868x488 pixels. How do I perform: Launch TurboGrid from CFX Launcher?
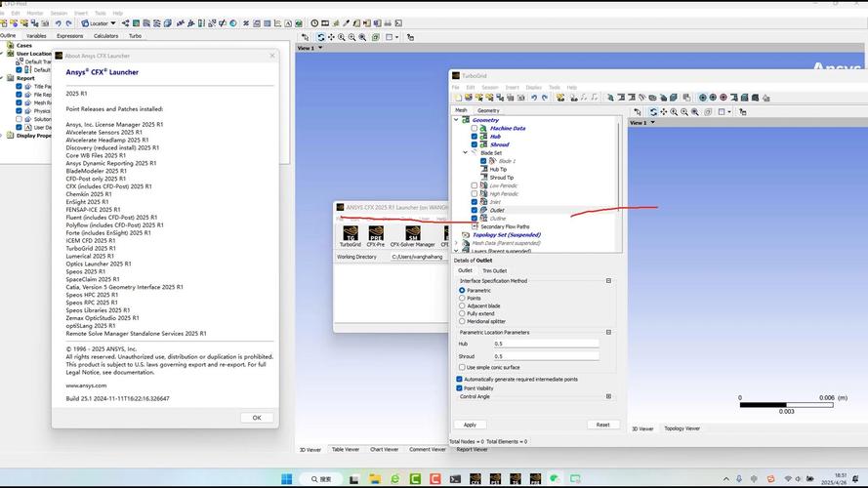tap(350, 235)
